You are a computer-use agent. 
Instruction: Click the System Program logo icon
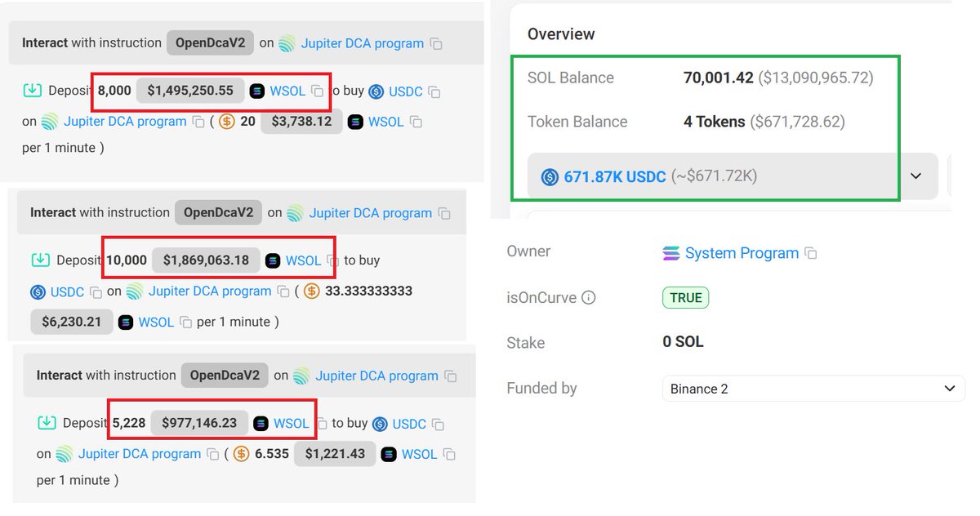670,254
